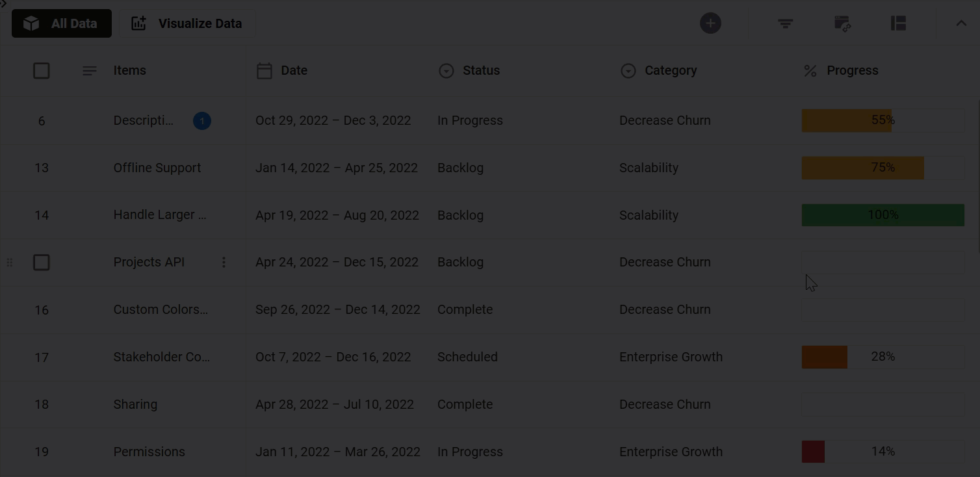Toggle the select-all checkbox in header
The height and width of the screenshot is (477, 980).
tap(42, 71)
